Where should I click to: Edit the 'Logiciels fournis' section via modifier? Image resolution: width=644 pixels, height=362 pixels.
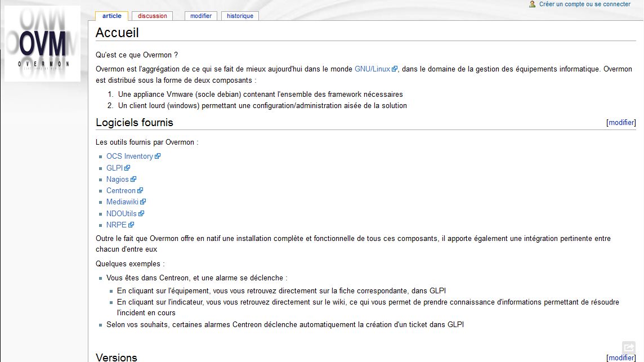pyautogui.click(x=621, y=122)
